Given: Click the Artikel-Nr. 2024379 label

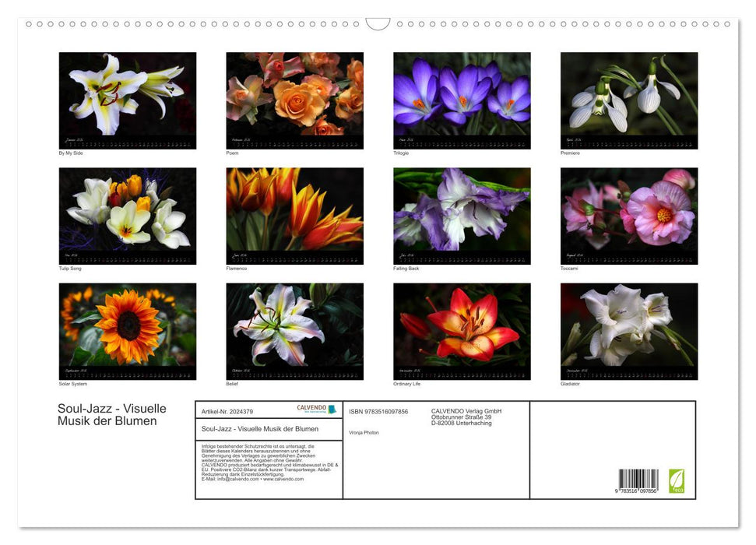Looking at the screenshot, I should click(x=227, y=412).
